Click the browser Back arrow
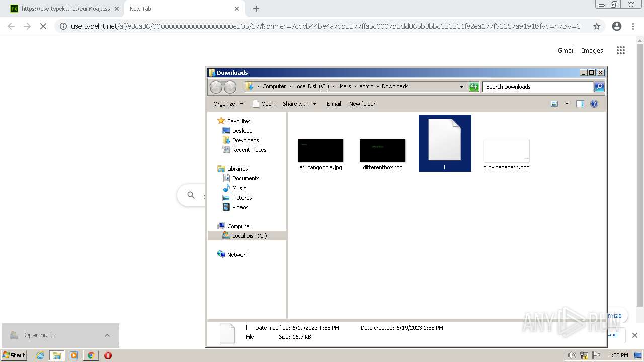644x362 pixels. coord(11,26)
